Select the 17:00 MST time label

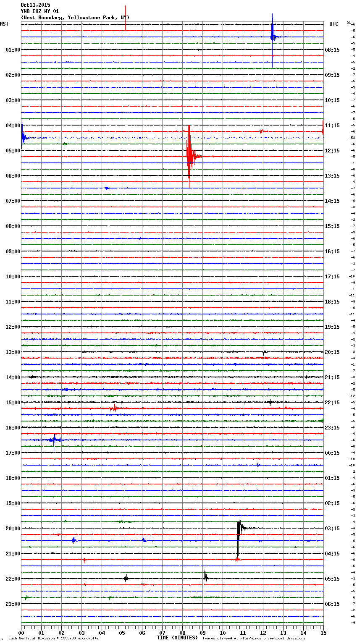point(13,453)
